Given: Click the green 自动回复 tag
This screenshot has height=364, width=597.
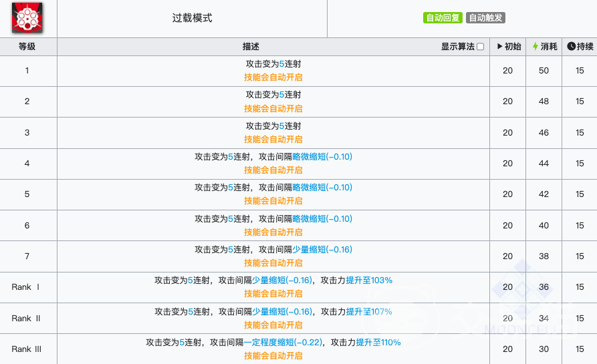Looking at the screenshot, I should [443, 18].
